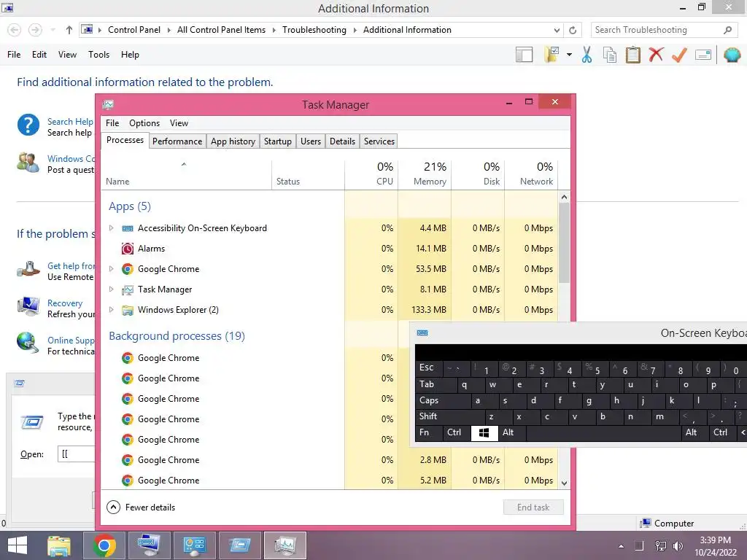The image size is (747, 560).
Task: Click the End task button
Action: click(533, 507)
